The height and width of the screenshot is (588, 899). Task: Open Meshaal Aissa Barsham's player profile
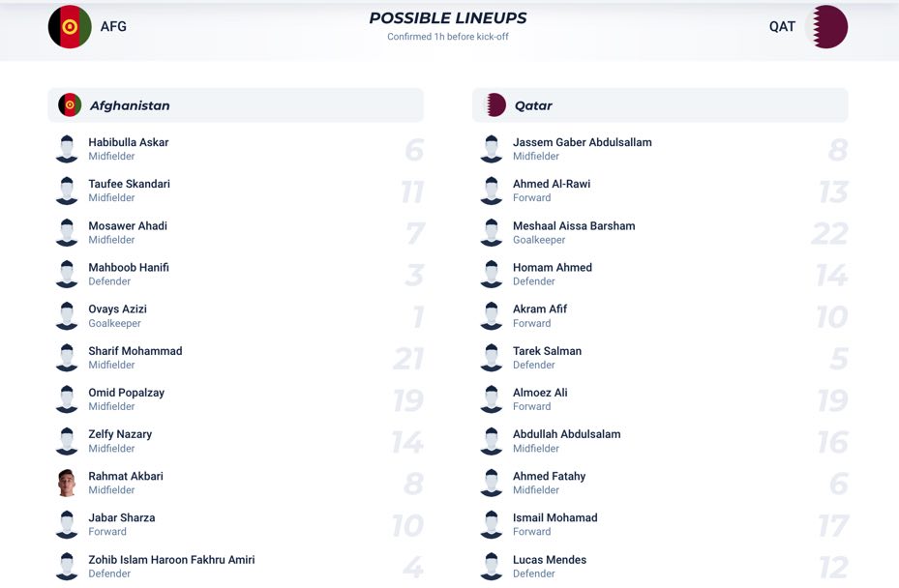click(x=574, y=225)
